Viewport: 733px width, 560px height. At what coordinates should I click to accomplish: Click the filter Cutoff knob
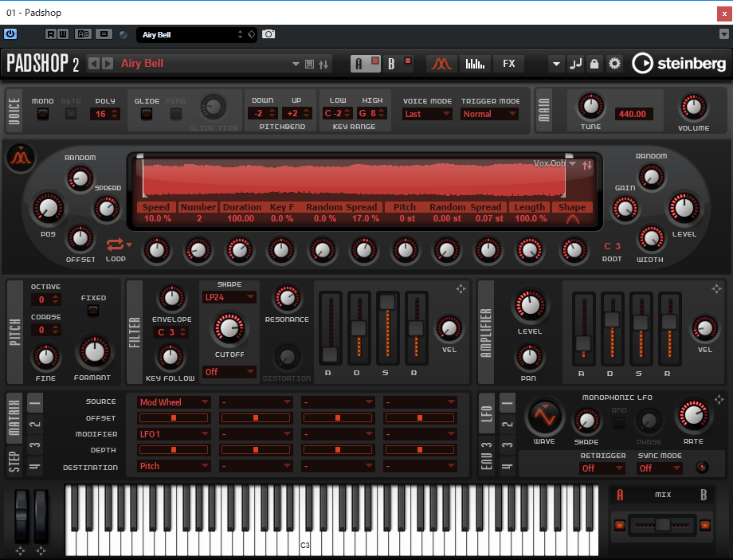229,327
